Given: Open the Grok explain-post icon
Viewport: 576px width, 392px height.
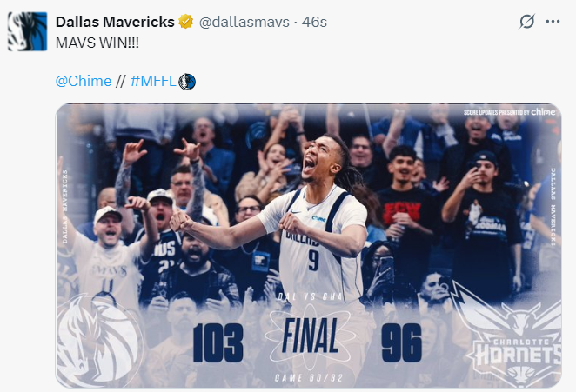Looking at the screenshot, I should tap(526, 21).
